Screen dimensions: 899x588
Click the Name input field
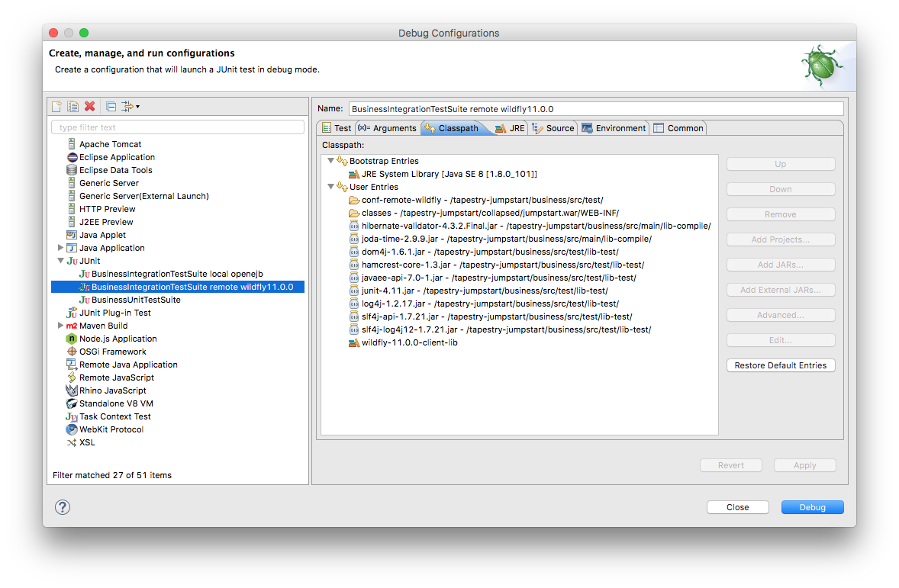tap(596, 109)
